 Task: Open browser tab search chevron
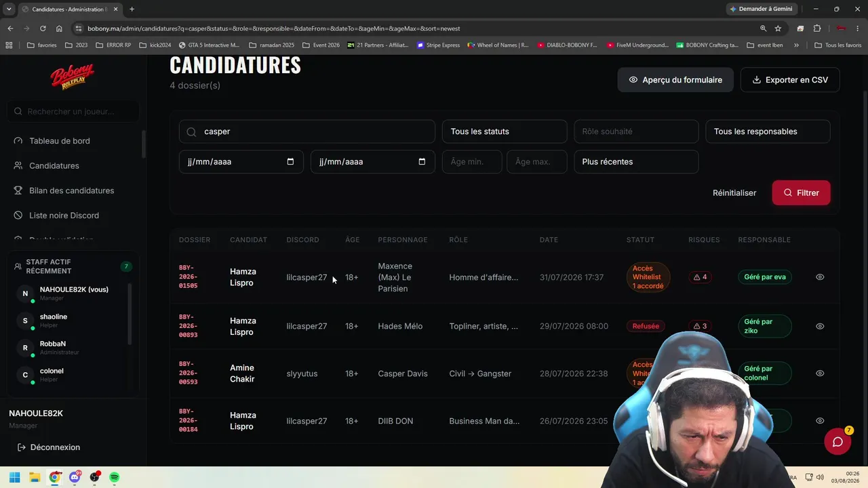point(9,9)
